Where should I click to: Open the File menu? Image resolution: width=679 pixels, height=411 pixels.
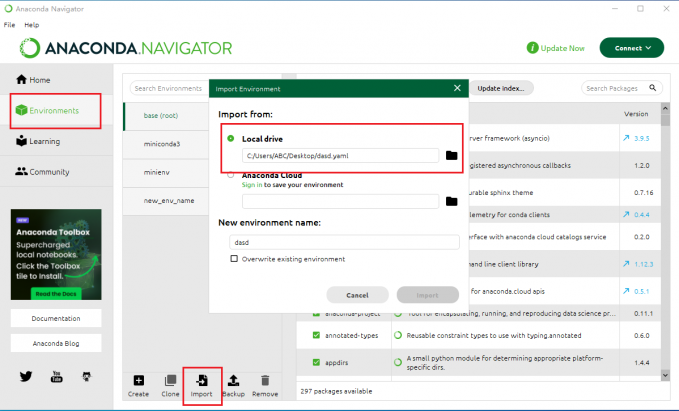click(10, 25)
